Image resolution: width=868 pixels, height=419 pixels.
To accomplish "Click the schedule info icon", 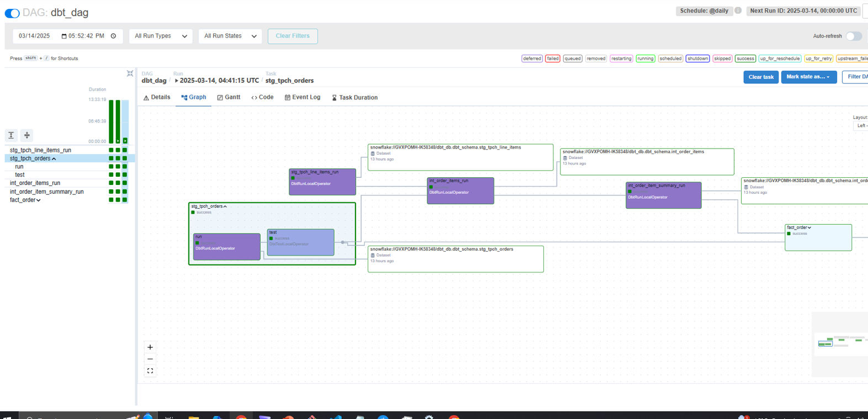I will [x=738, y=10].
